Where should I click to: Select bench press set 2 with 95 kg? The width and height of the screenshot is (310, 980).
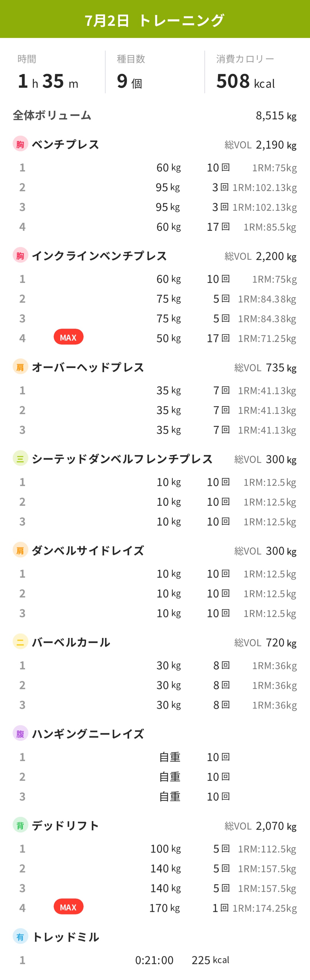click(x=155, y=187)
